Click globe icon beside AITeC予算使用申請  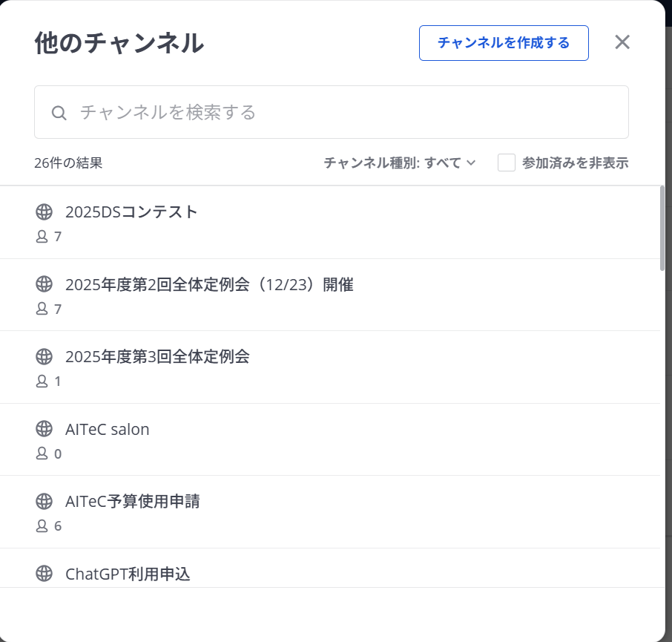44,502
